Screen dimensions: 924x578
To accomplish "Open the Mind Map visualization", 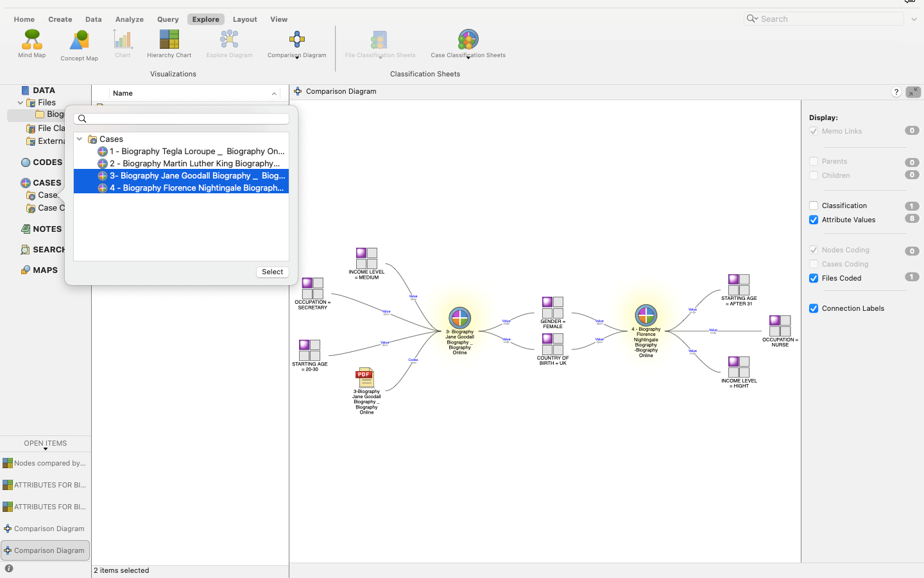I will pos(31,44).
